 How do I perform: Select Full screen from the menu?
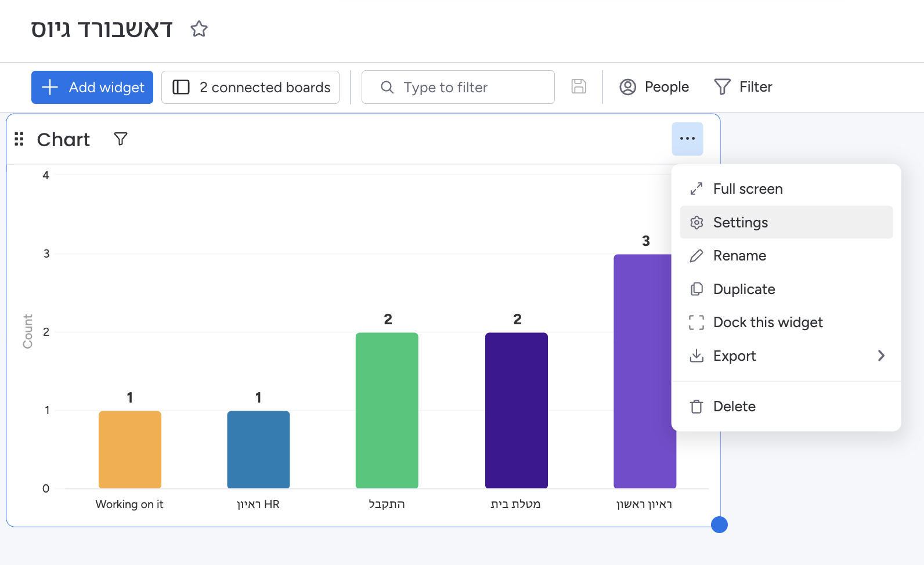(x=748, y=189)
